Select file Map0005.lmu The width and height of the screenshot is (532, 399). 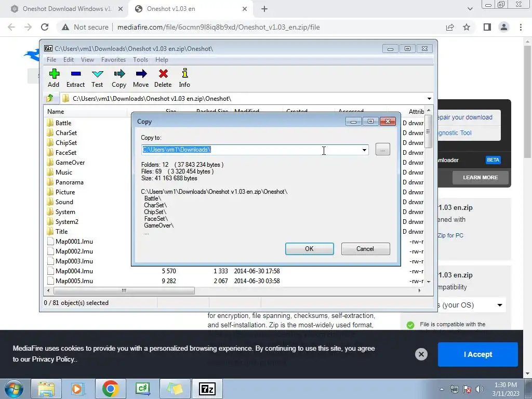coord(70,281)
